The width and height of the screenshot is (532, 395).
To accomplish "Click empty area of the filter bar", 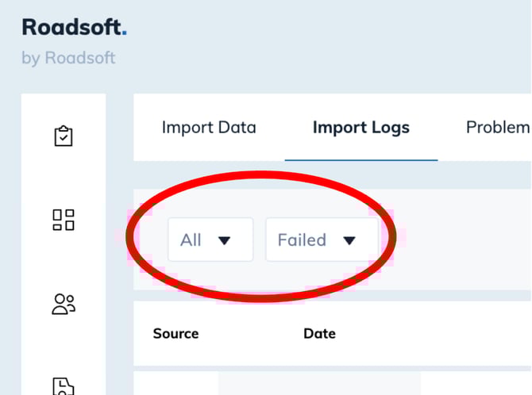I will pyautogui.click(x=461, y=240).
